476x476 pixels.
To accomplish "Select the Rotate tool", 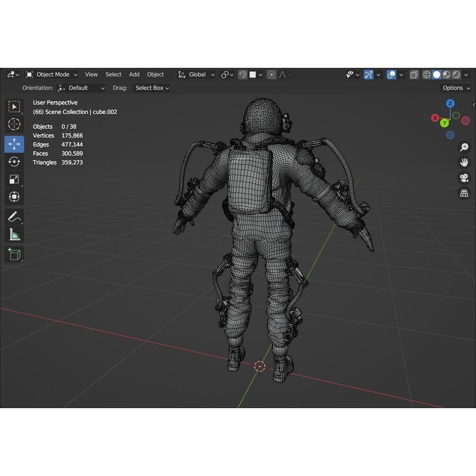I will click(14, 161).
